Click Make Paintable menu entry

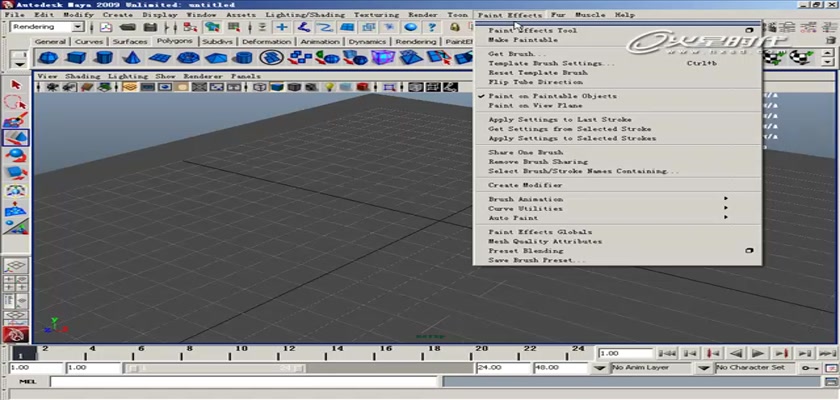tap(523, 40)
